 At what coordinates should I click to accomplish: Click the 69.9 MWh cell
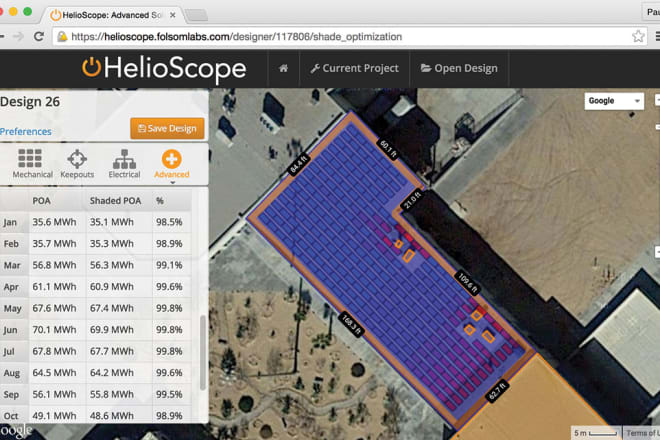point(112,330)
